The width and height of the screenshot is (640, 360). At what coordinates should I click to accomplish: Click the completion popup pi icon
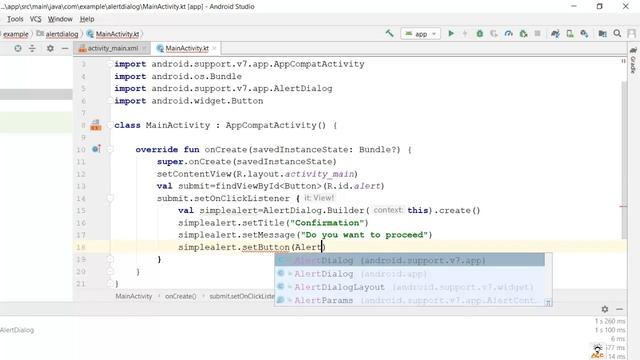[x=548, y=302]
